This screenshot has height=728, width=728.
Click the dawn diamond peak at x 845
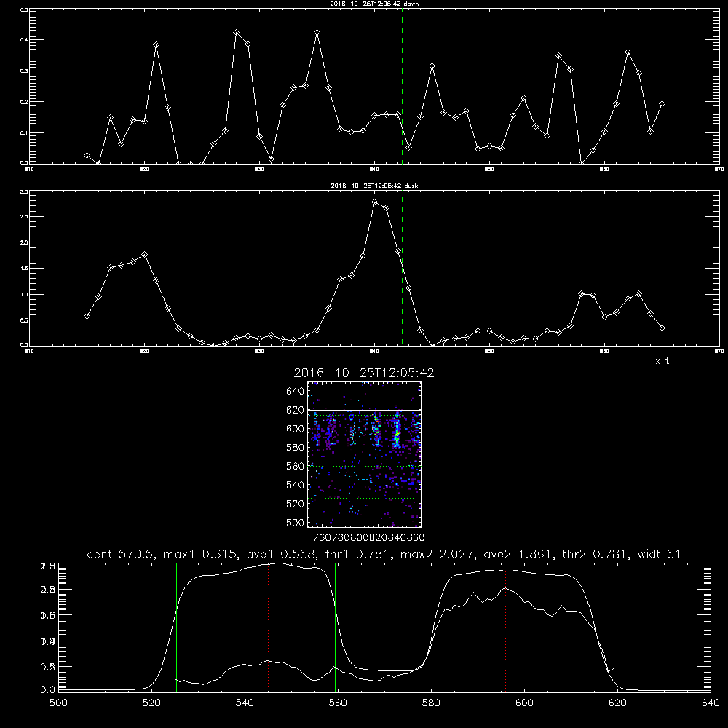pos(432,66)
